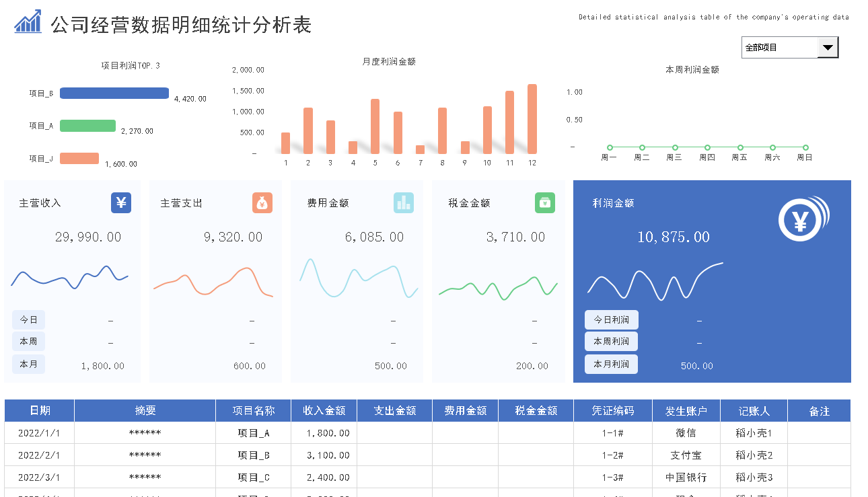
Task: Click the month 12 bar in monthly profit chart
Action: point(532,119)
